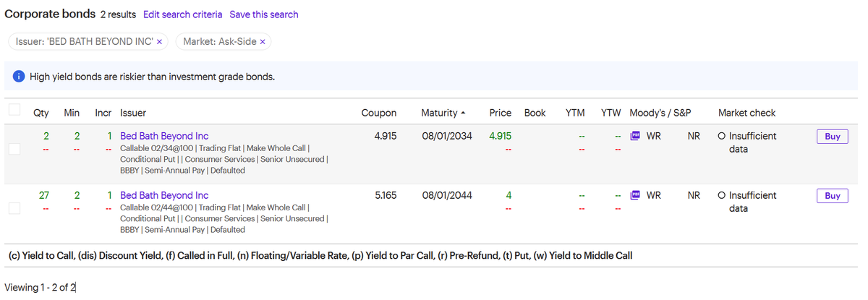Click the Corporate bonds heading
Image resolution: width=868 pixels, height=300 pixels.
(x=50, y=14)
